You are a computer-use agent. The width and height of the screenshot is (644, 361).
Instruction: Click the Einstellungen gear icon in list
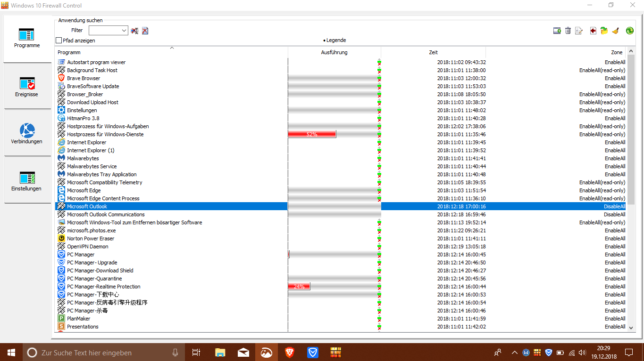pyautogui.click(x=61, y=110)
